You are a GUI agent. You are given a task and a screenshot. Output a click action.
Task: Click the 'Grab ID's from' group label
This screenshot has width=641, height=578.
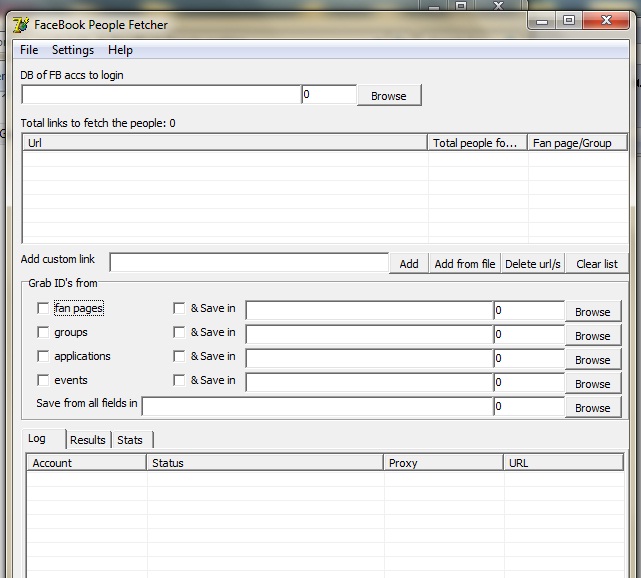point(63,283)
